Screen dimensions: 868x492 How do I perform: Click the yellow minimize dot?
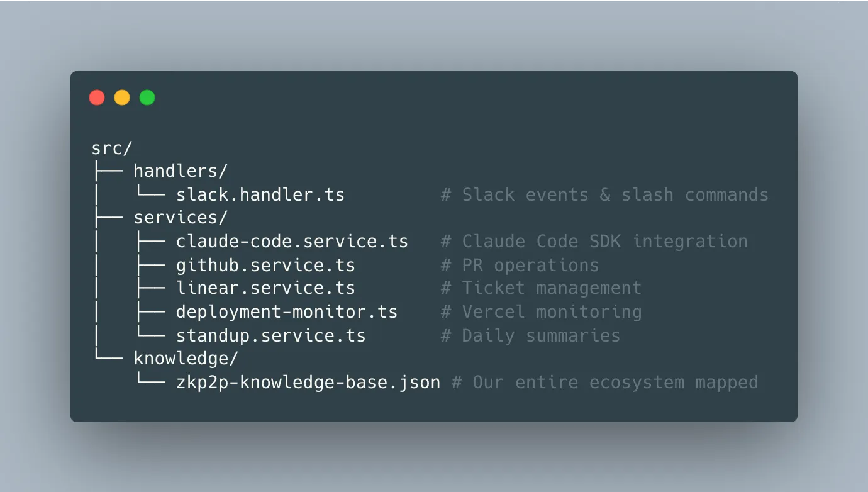122,98
